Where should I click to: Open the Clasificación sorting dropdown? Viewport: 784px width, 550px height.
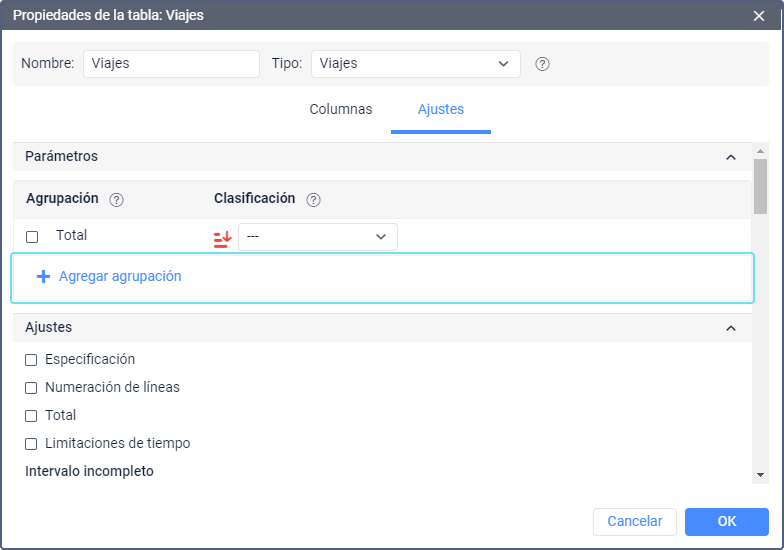coord(317,237)
